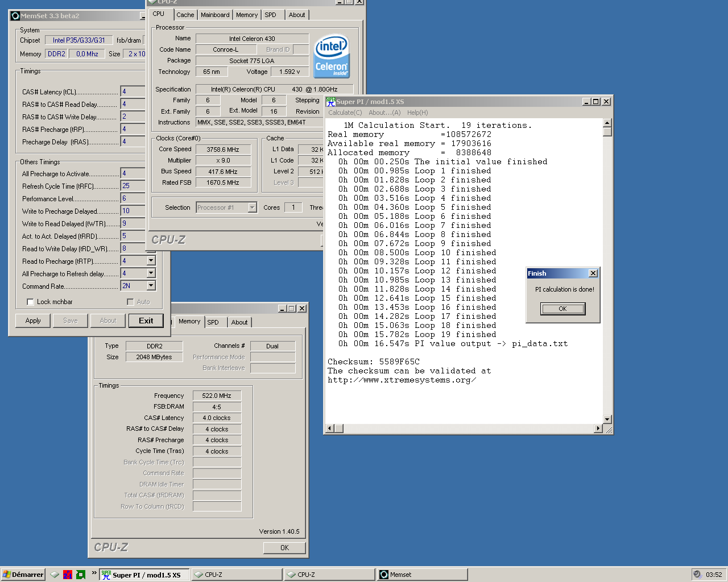Viewport: 728px width, 582px height.
Task: Click Performance Level value field
Action: click(x=133, y=198)
